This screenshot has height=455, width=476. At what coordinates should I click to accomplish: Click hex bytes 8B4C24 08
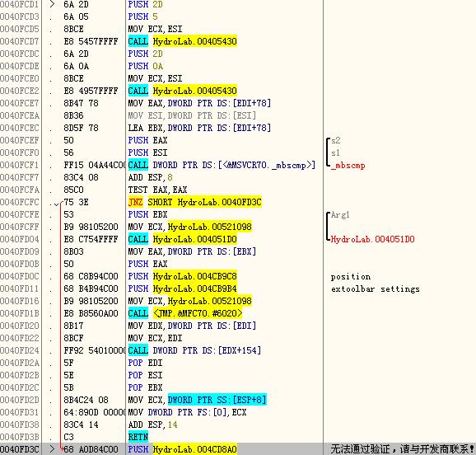coord(86,400)
